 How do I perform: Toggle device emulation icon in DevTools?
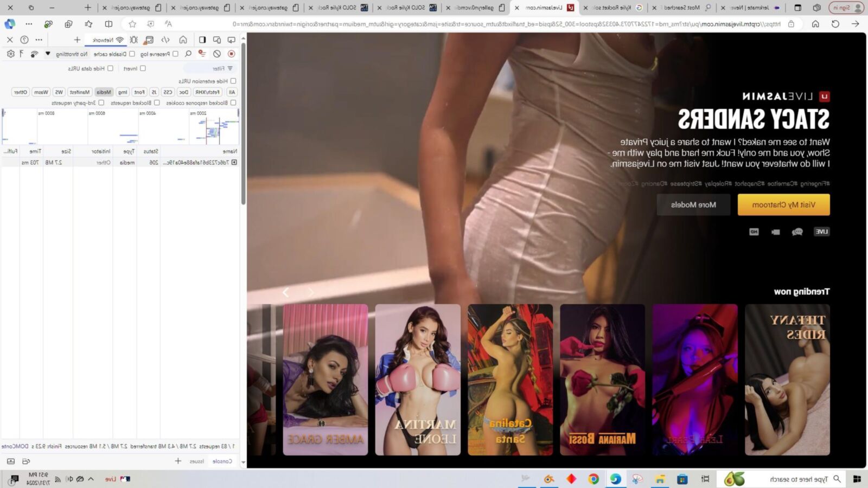(217, 40)
